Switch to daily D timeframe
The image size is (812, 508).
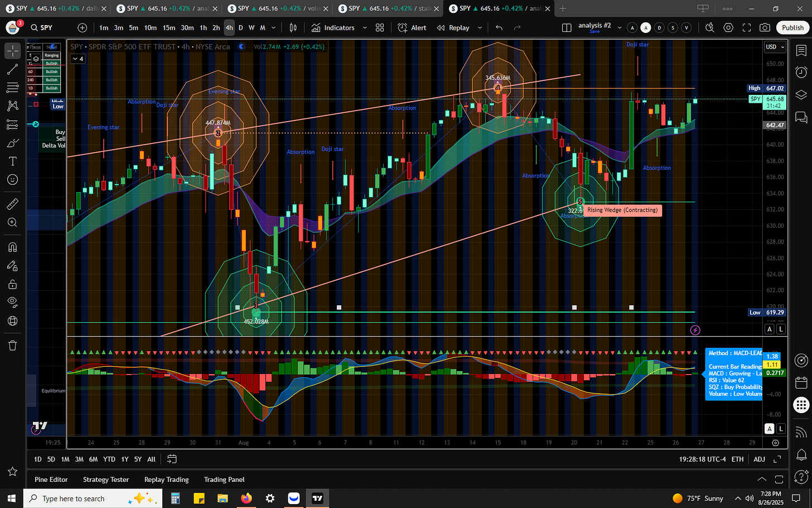240,28
